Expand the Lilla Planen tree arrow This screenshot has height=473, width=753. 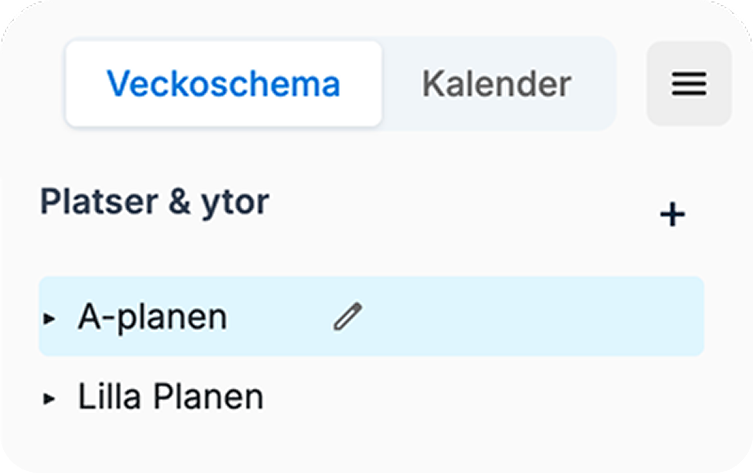49,399
